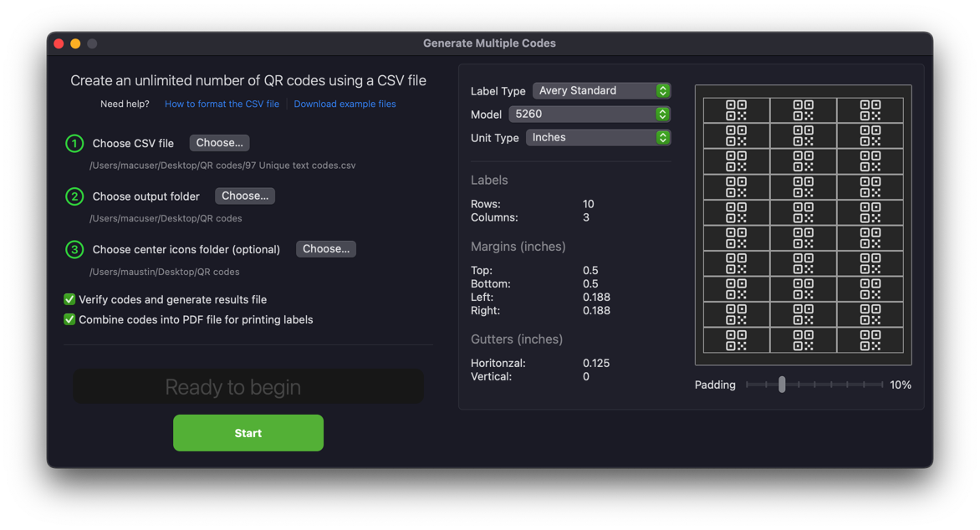Click Choose button for CSV file
Image resolution: width=980 pixels, height=530 pixels.
point(219,143)
